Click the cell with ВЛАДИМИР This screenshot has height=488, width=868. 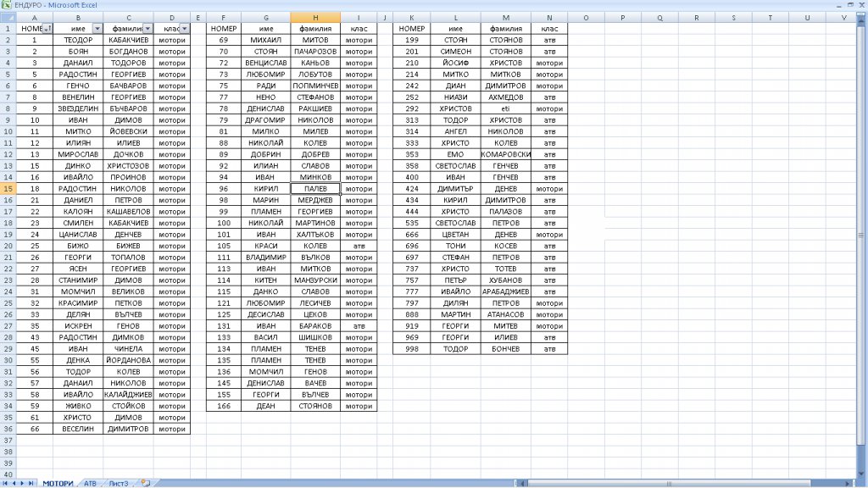click(265, 258)
